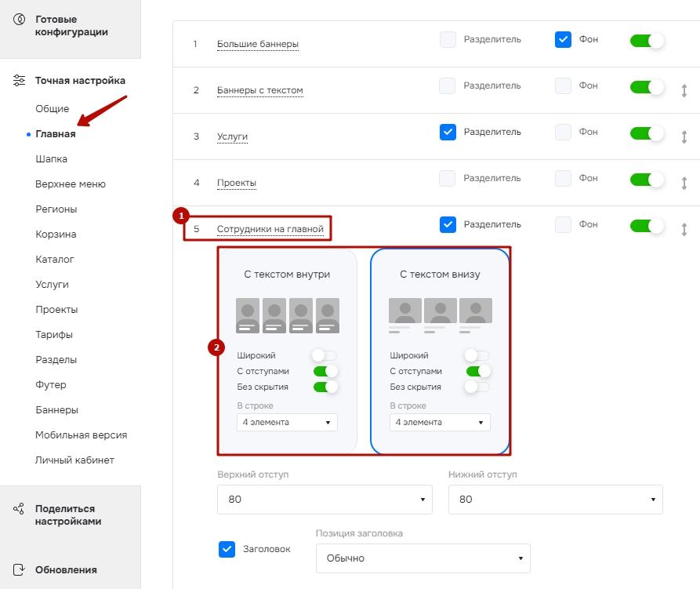Click reorder arrows icon for Услуги row

(x=684, y=136)
